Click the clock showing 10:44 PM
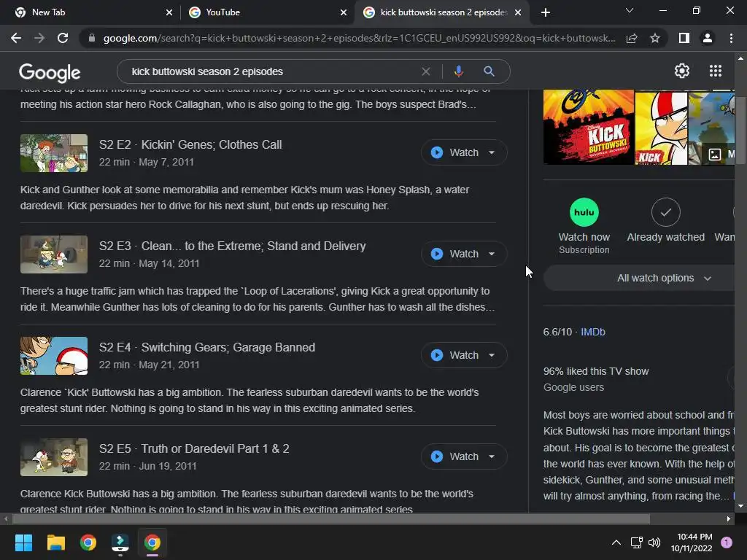The image size is (747, 560). 694,537
